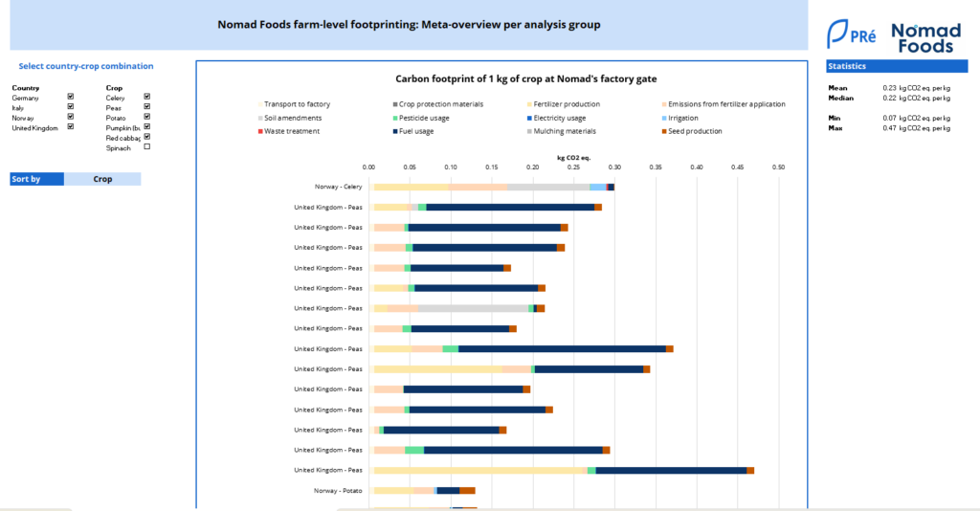Click the 'kg CO2 eq.' axis title

(573, 158)
